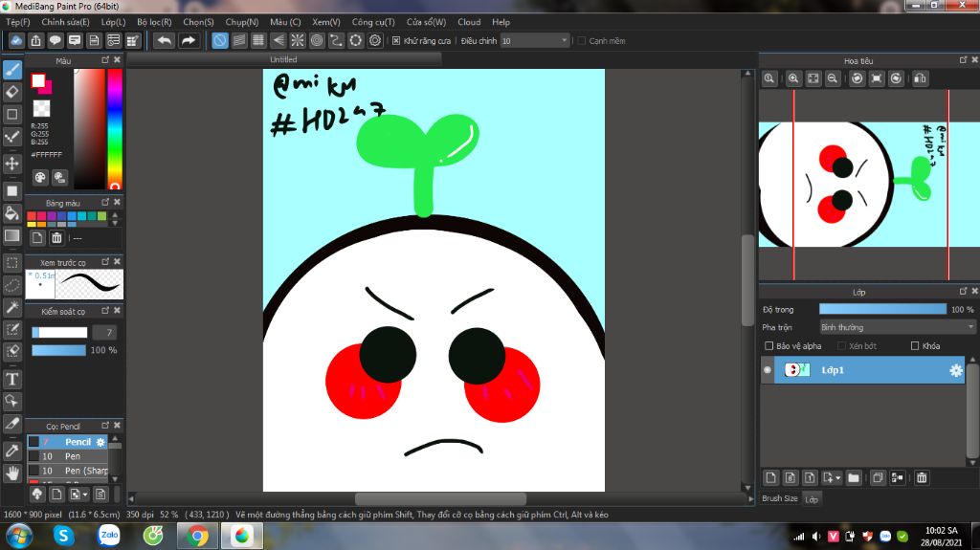Flip view icon in navigator
Image resolution: width=980 pixels, height=550 pixels.
pos(921,78)
